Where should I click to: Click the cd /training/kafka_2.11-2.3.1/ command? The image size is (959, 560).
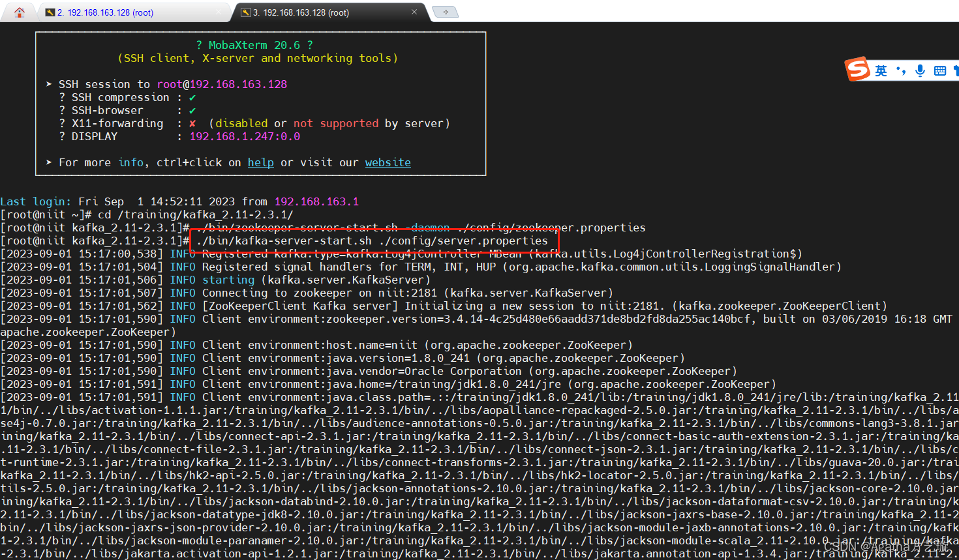196,214
